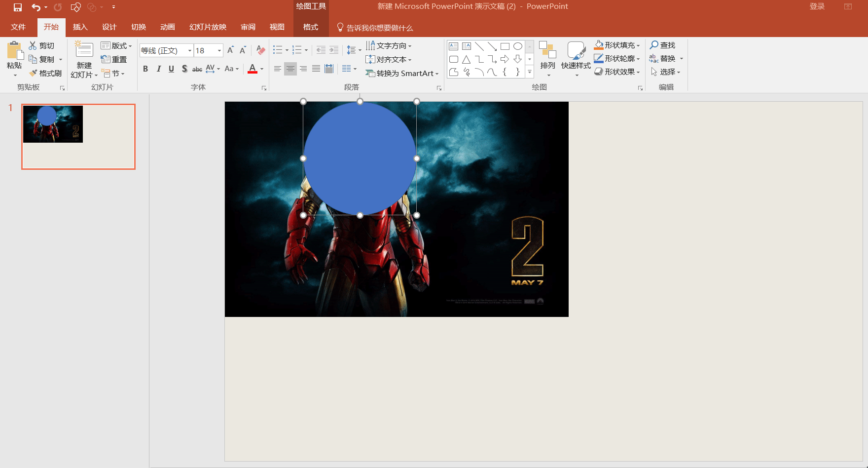Click the Tell me (告诉我你想要做什么) search box
The height and width of the screenshot is (468, 868).
click(375, 28)
